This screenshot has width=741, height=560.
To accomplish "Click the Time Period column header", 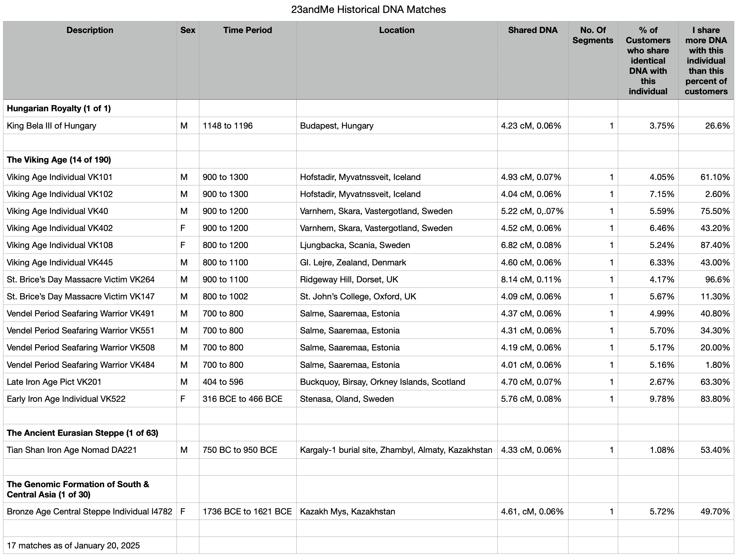I will point(247,30).
